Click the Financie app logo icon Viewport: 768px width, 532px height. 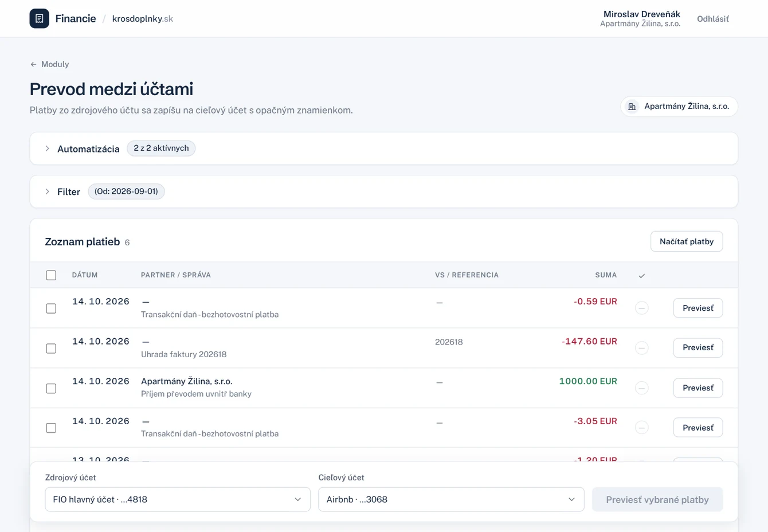[x=39, y=18]
